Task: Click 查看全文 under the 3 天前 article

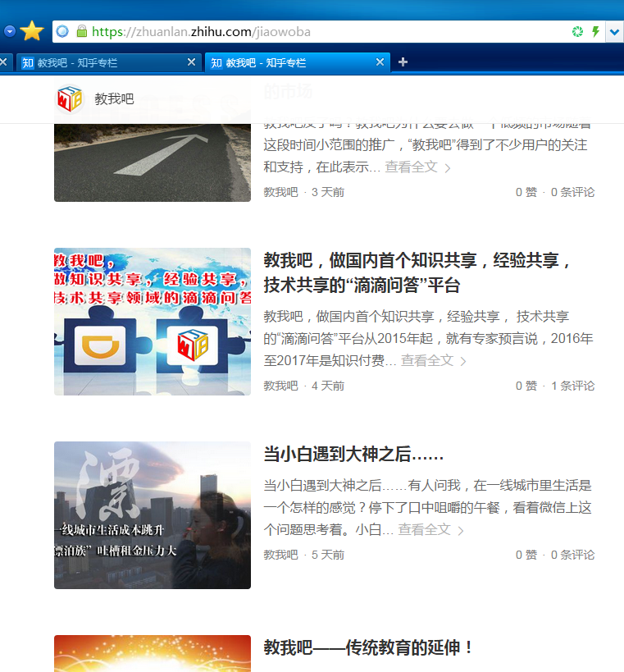Action: 411,167
